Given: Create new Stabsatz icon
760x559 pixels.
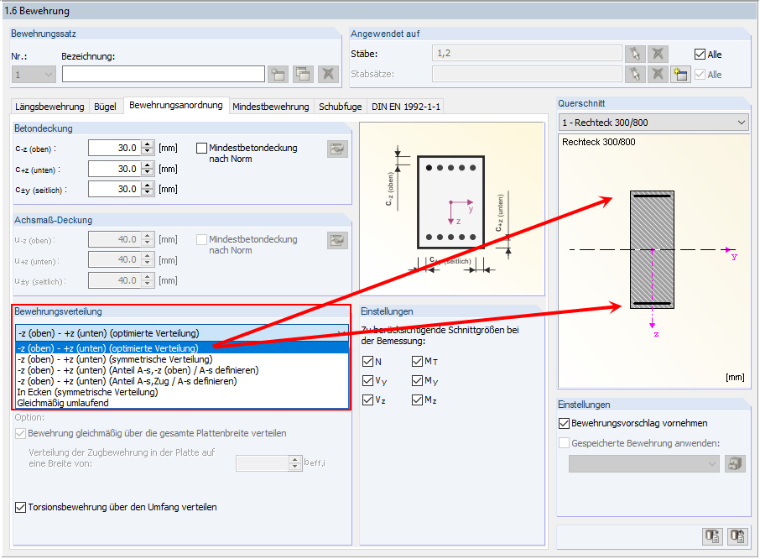Looking at the screenshot, I should (681, 74).
